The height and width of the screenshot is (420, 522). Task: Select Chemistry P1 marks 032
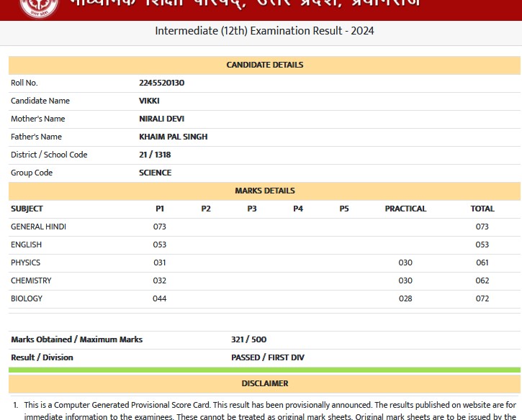[160, 280]
